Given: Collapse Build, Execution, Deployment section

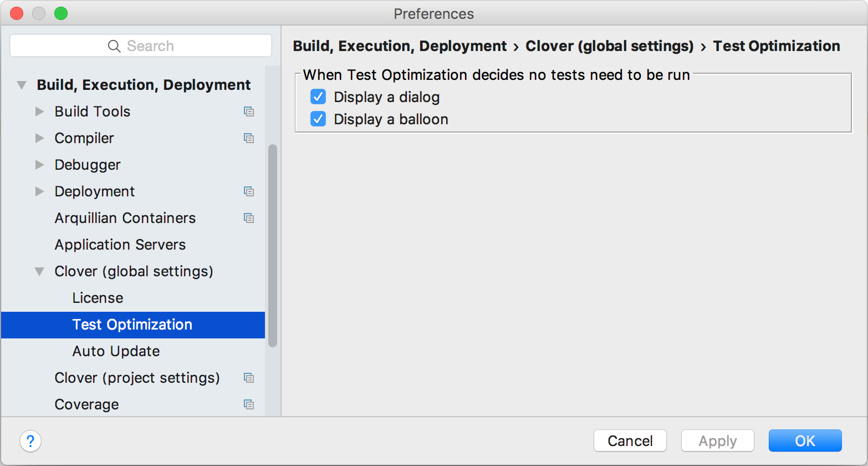Looking at the screenshot, I should (22, 85).
